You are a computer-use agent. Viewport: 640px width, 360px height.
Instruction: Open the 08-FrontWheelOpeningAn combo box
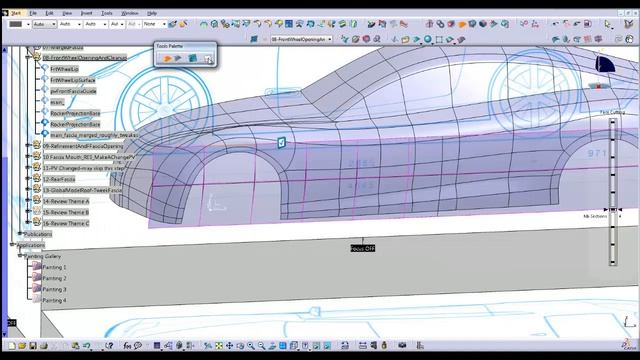tap(301, 39)
